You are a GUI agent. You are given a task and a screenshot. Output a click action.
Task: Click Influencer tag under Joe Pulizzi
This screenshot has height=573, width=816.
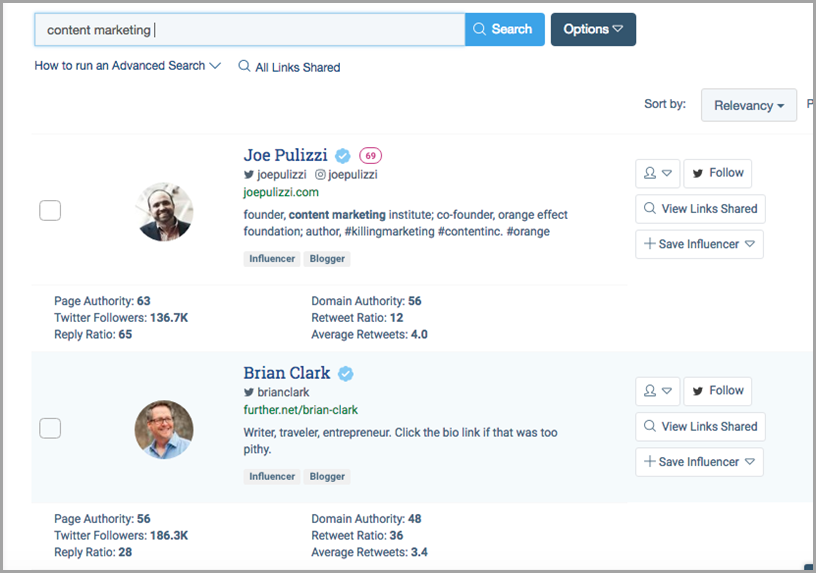coord(272,259)
